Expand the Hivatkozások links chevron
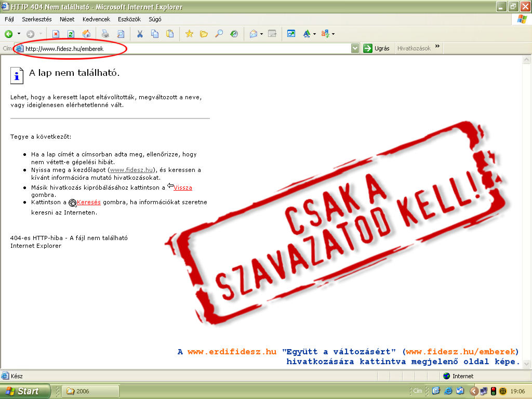Viewport: 532px width, 399px height. pos(437,47)
